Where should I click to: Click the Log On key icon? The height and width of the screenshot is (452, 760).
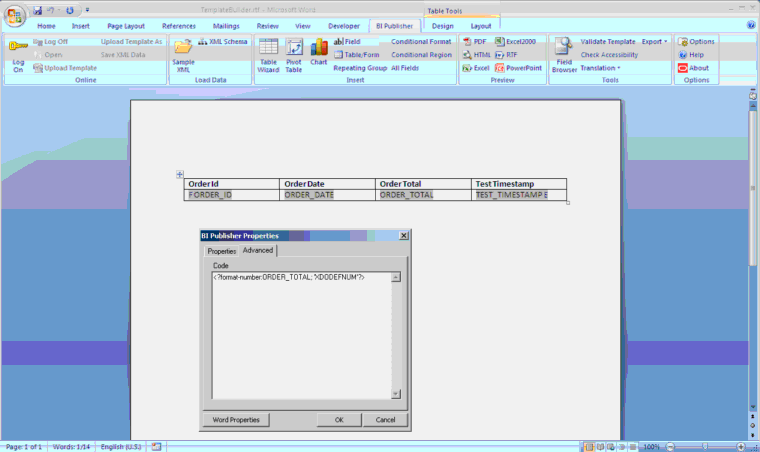point(18,46)
